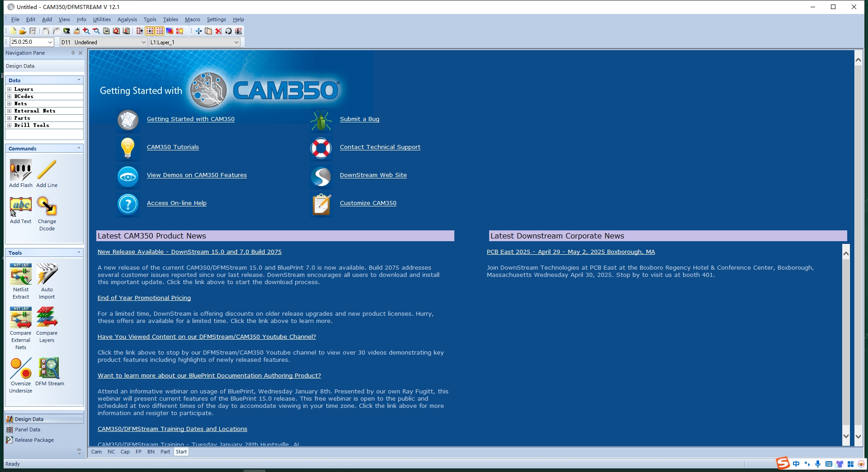
Task: Open the End of Year Promotional Pricing link
Action: coord(144,298)
